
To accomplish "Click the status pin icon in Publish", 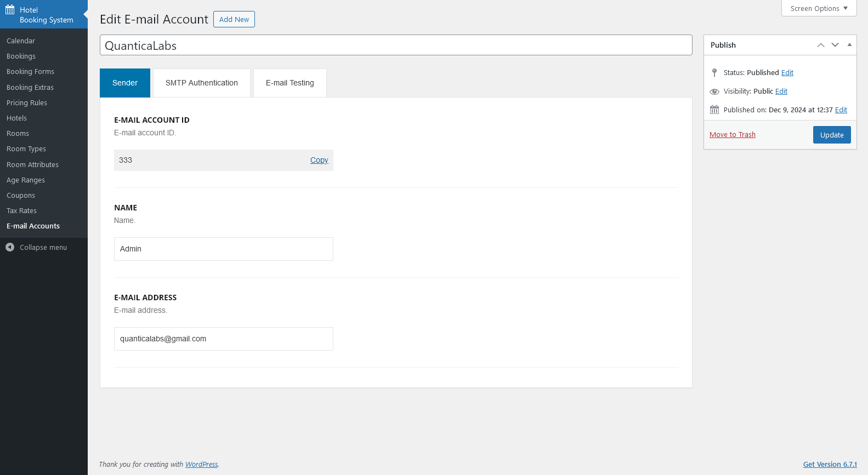I will [x=714, y=73].
